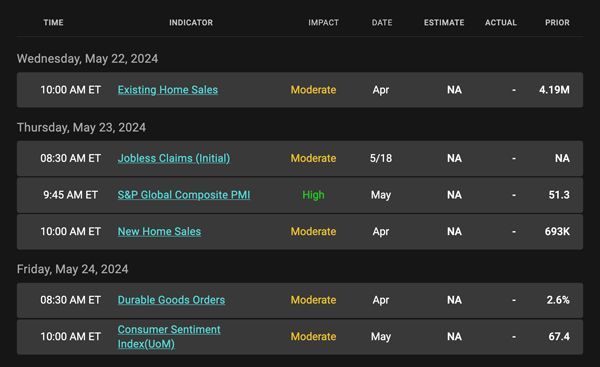
Task: Click the DATE column header
Action: tap(382, 23)
